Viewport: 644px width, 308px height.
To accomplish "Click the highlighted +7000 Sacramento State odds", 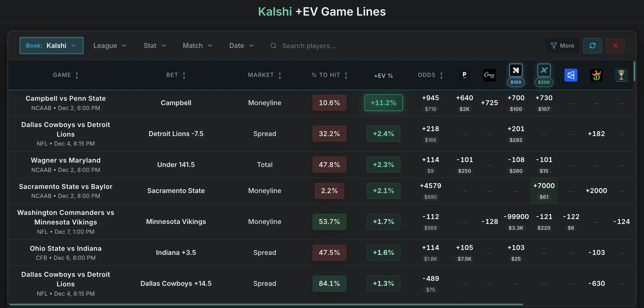I will tap(544, 191).
